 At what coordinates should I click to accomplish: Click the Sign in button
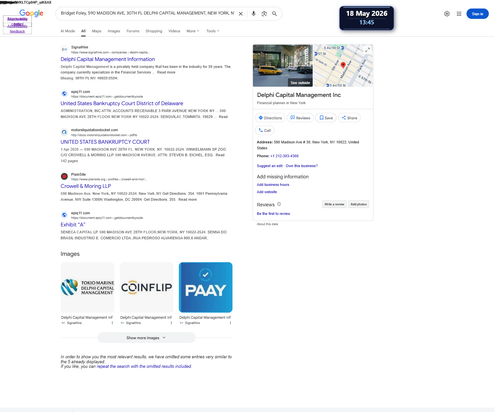coord(477,14)
